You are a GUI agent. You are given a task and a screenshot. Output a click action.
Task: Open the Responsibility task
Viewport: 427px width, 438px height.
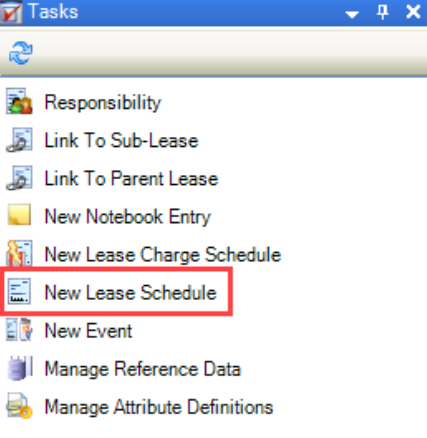click(x=103, y=103)
